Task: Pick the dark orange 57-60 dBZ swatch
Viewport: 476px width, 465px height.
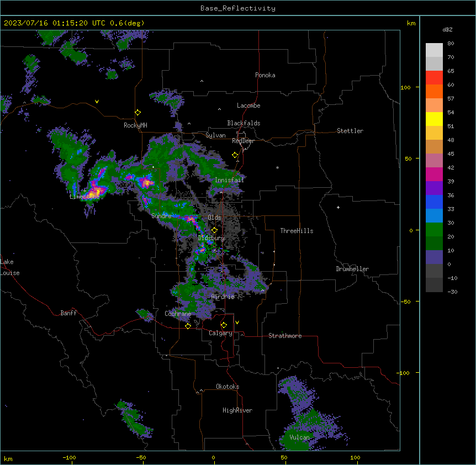Action: (x=434, y=91)
